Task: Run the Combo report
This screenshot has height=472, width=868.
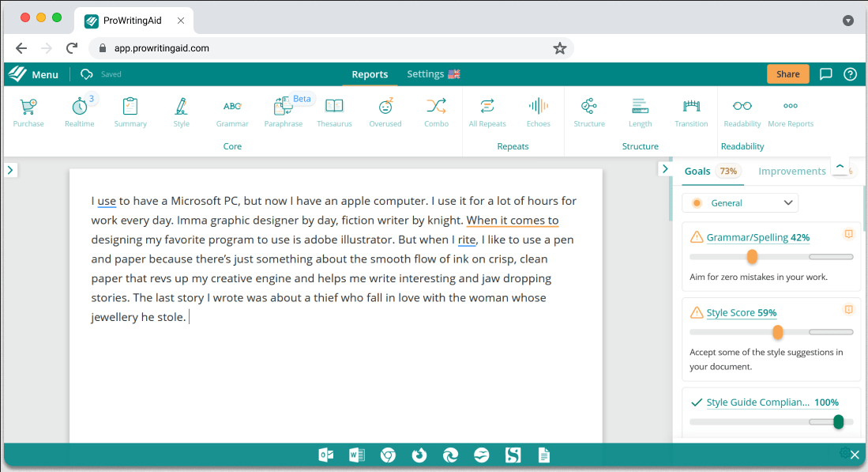Action: (436, 112)
